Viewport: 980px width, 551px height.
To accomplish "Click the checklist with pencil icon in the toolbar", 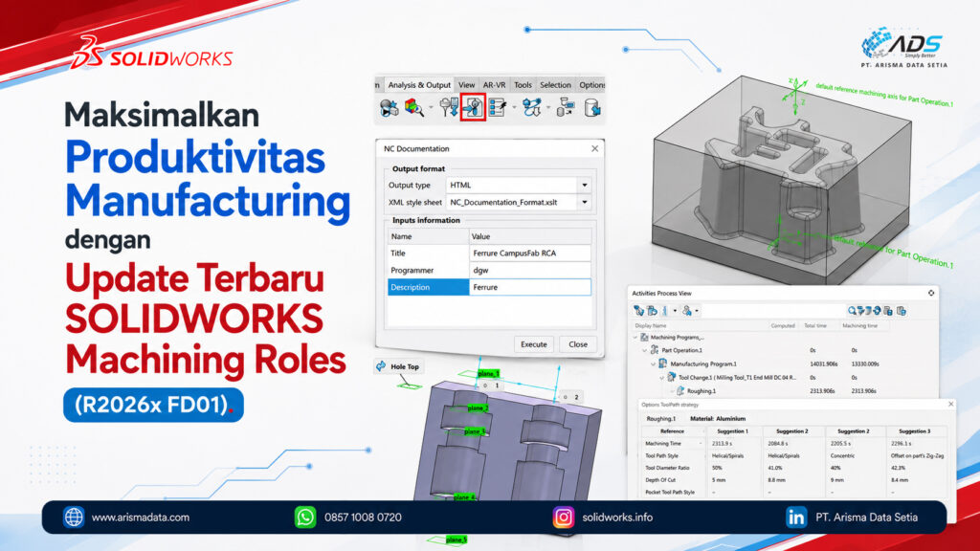I will (498, 107).
